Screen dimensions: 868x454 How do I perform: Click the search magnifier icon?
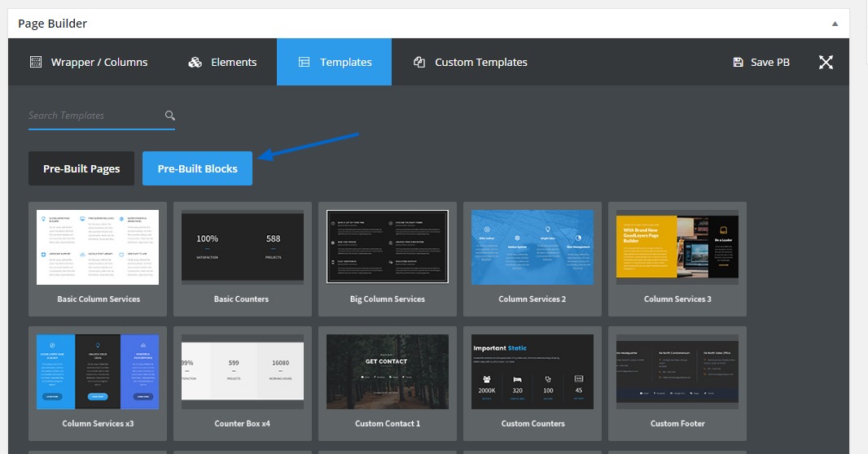(x=170, y=116)
